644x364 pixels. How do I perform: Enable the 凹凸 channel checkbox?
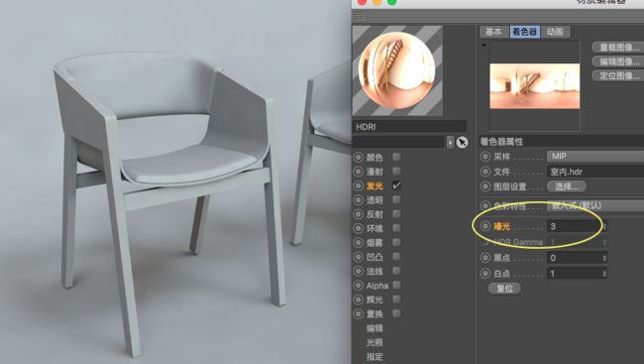click(x=396, y=257)
